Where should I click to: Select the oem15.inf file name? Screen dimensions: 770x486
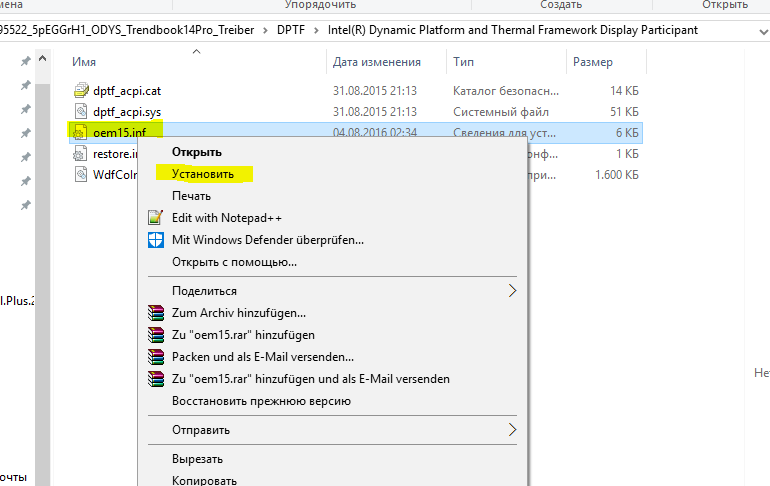[119, 133]
